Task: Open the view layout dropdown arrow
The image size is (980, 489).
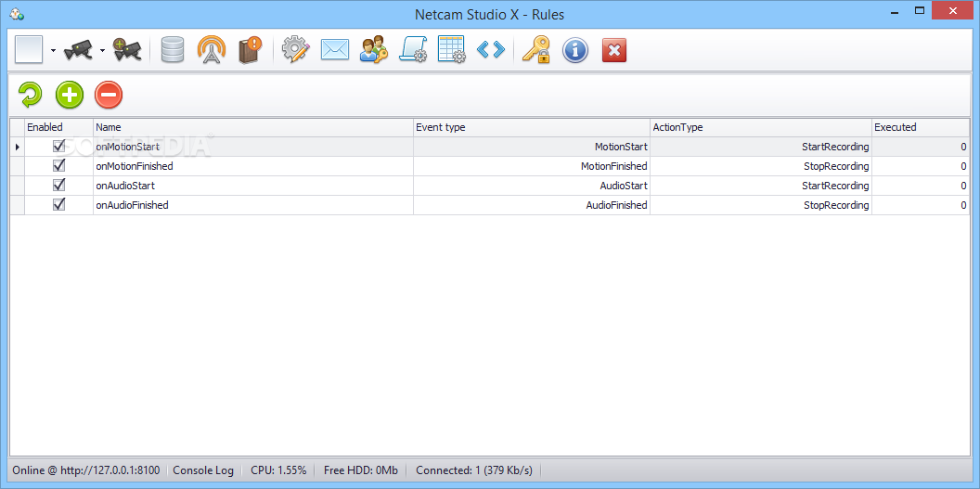Action: pos(53,51)
